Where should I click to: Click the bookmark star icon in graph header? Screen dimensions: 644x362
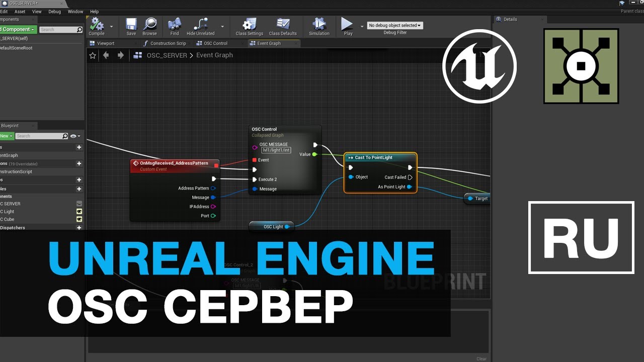93,56
